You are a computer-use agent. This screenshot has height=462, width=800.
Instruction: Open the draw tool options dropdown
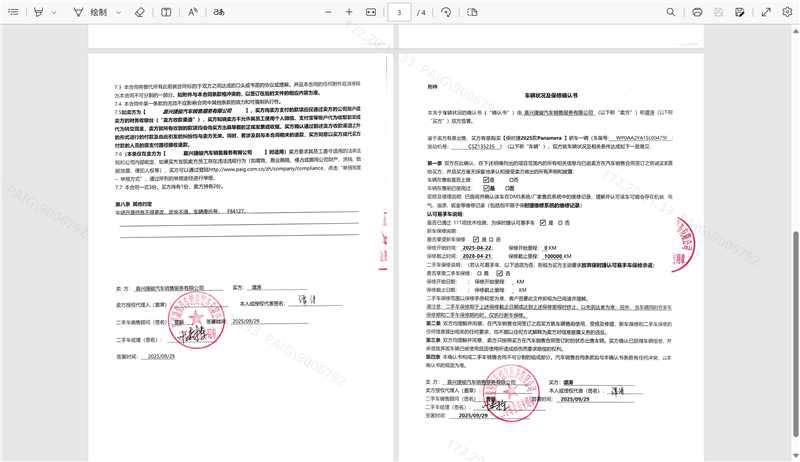tap(117, 12)
